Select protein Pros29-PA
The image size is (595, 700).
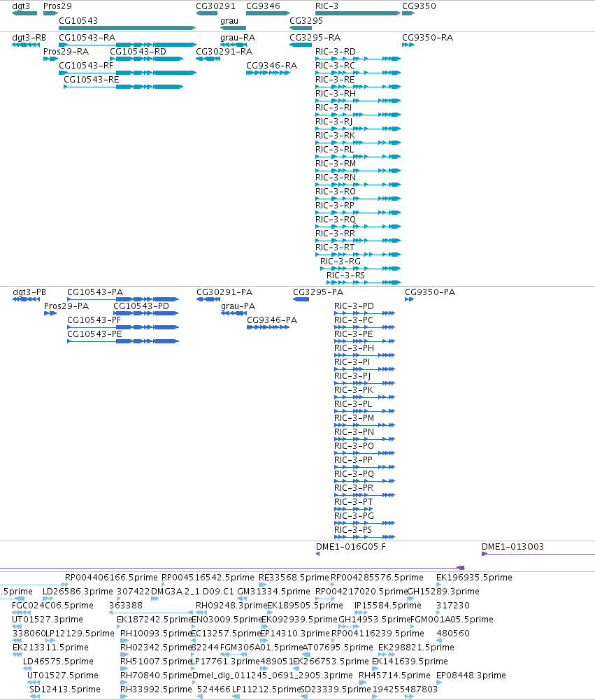(x=50, y=313)
